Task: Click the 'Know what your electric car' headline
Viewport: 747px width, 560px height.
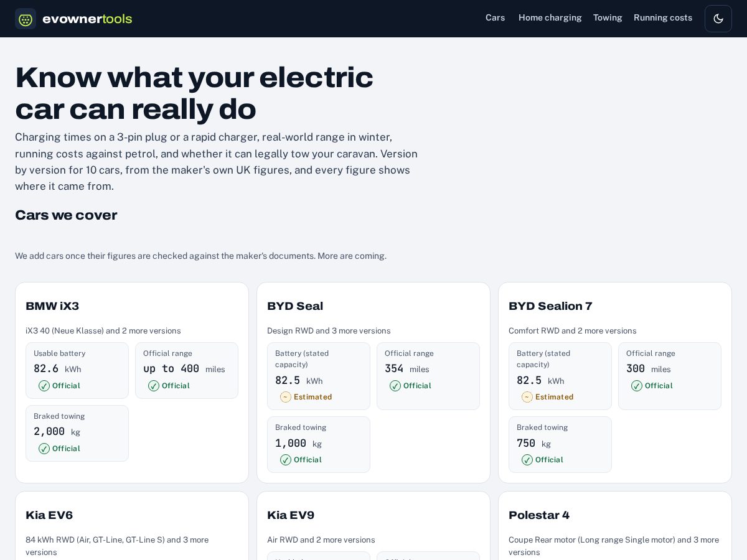Action: pos(194,93)
